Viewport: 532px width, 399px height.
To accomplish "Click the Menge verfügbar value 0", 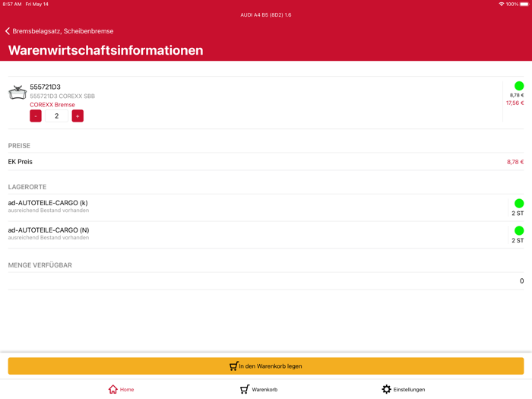I will (x=521, y=281).
